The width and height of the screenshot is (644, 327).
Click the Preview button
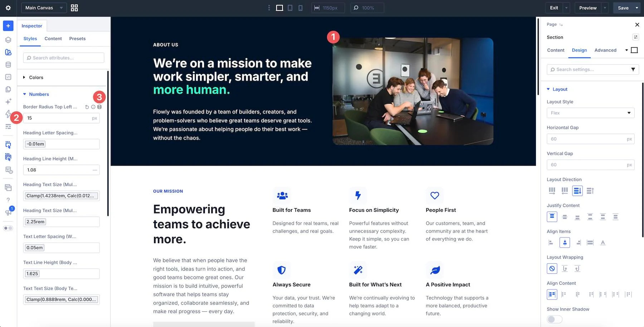point(588,8)
